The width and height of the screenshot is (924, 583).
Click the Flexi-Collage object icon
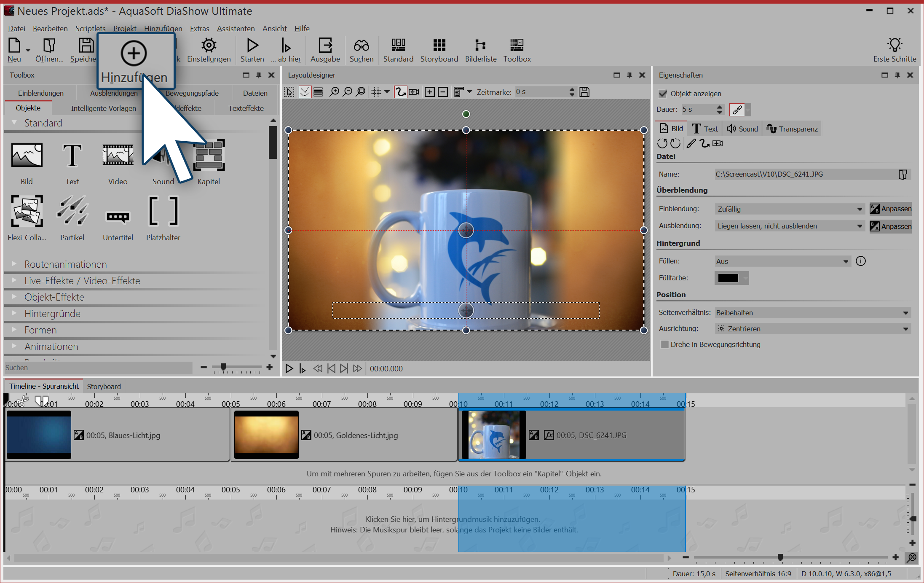tap(27, 211)
